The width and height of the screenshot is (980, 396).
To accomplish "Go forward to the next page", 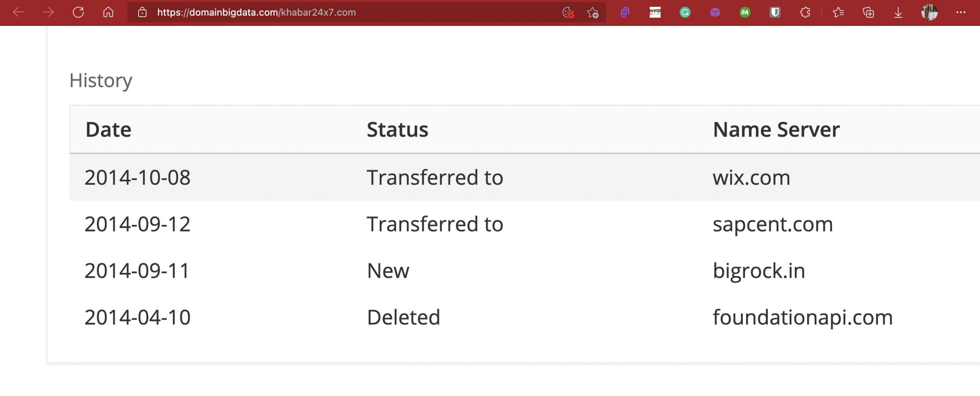I will (48, 12).
